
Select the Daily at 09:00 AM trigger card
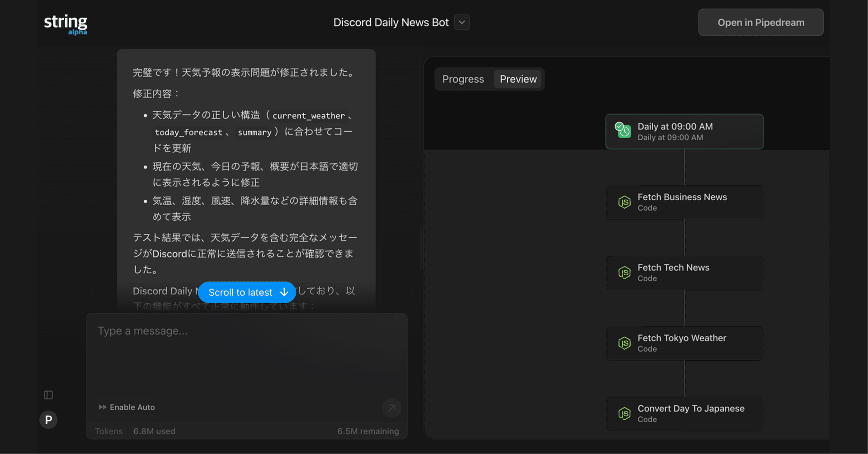coord(684,131)
